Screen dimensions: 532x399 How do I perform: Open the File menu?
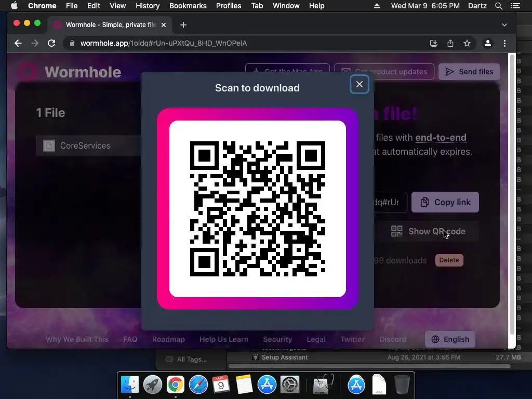coord(72,6)
